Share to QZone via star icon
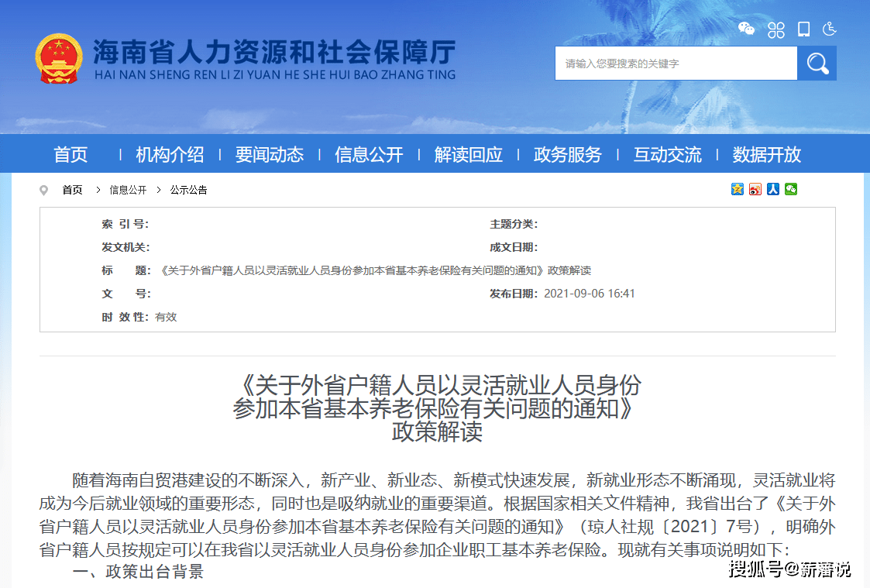870x588 pixels. pyautogui.click(x=738, y=189)
